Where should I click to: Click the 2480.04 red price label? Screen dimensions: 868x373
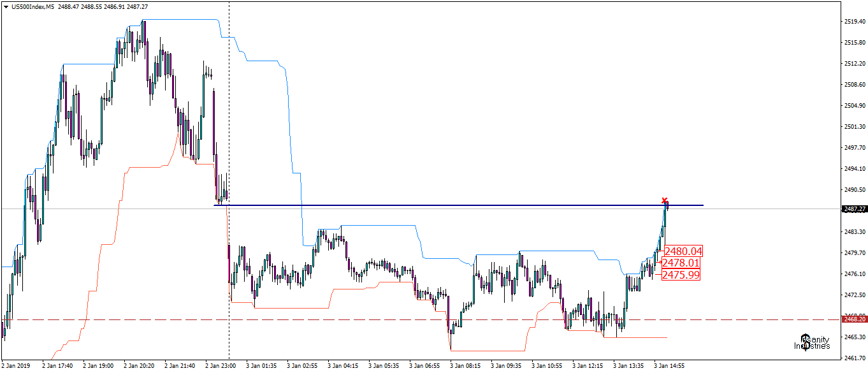coord(683,251)
